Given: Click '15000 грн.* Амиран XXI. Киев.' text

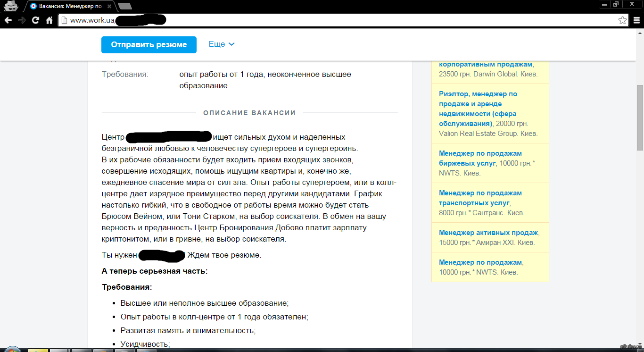Looking at the screenshot, I should point(487,243).
